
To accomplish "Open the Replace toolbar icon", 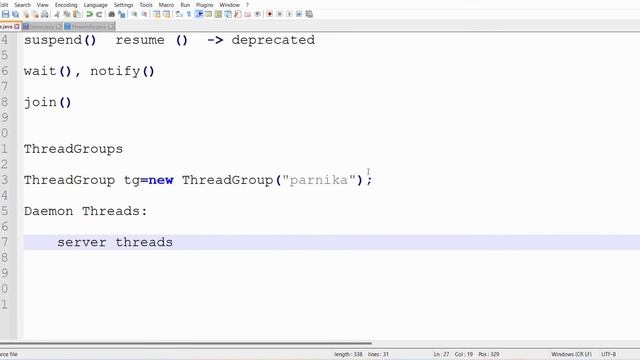I will click(122, 14).
